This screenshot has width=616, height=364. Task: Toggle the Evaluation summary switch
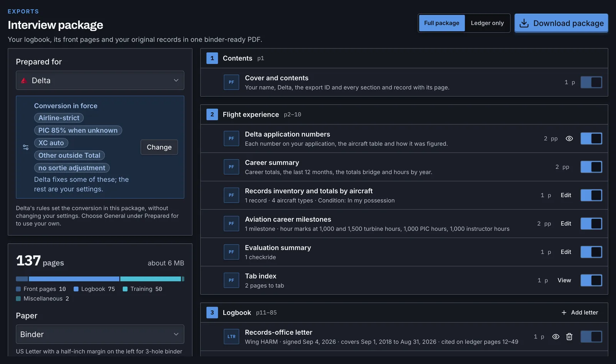(x=591, y=252)
